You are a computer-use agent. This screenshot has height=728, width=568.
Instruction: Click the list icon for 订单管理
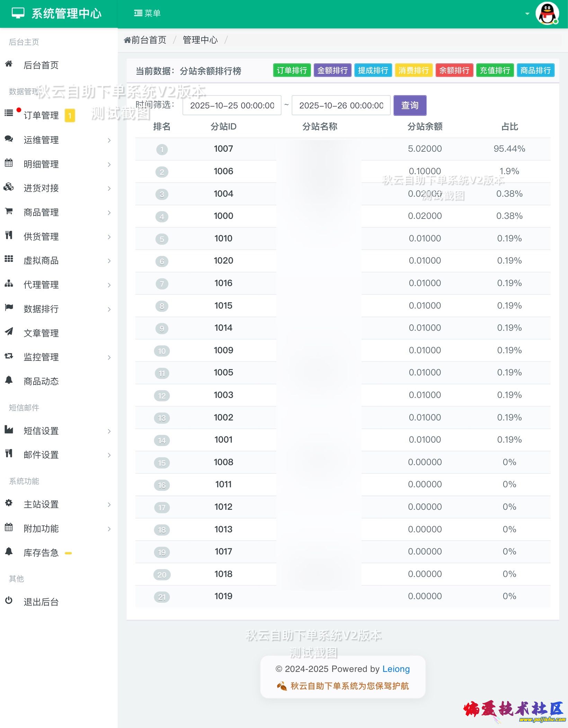[9, 113]
